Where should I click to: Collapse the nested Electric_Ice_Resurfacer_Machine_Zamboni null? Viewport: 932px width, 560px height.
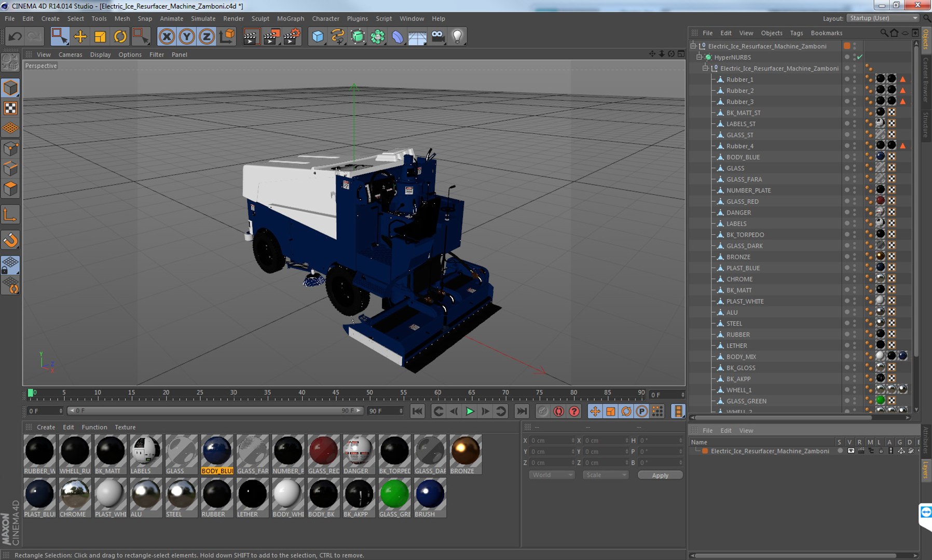pos(705,68)
